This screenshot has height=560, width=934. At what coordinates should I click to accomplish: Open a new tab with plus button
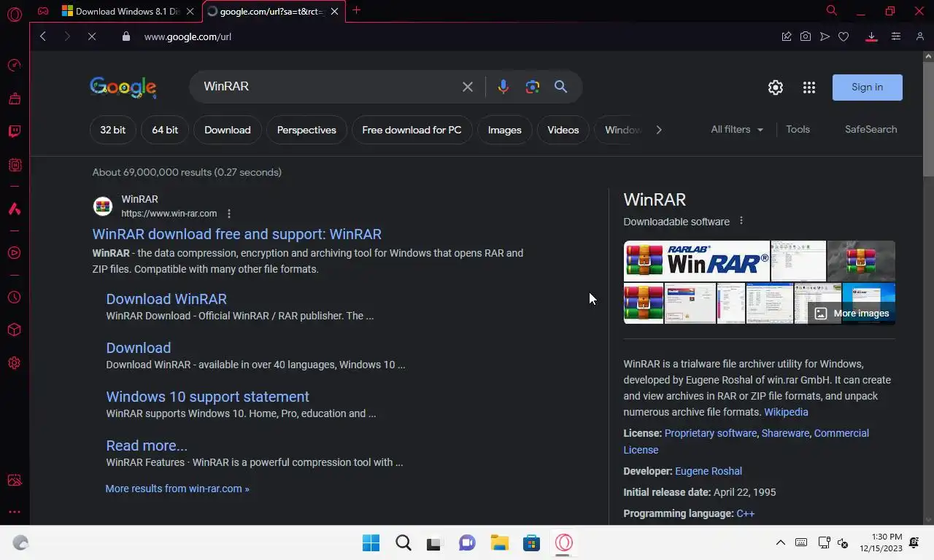point(357,10)
